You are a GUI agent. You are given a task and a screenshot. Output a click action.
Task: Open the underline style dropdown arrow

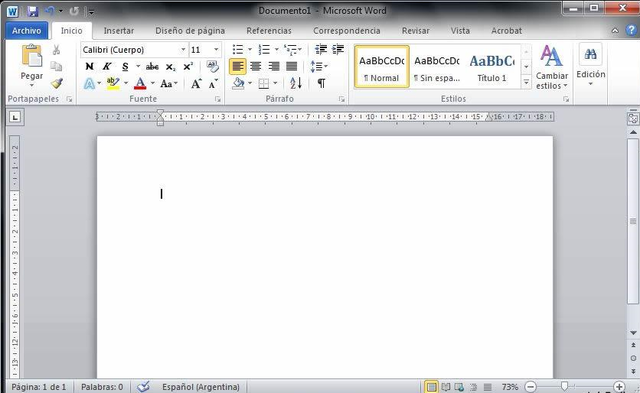tap(138, 66)
